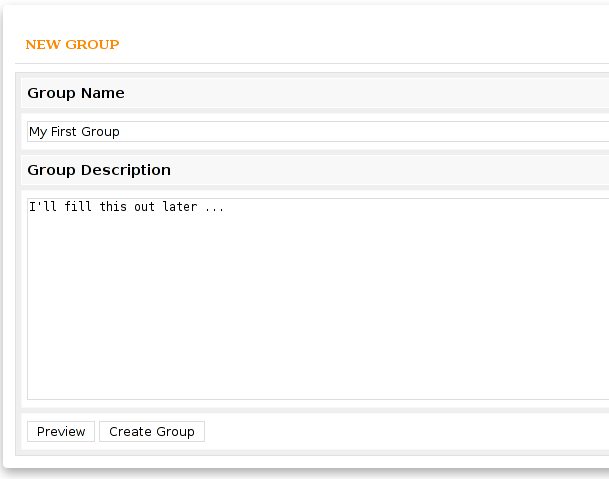This screenshot has height=479, width=609.
Task: Click the word 'fill' in the description text
Action: pyautogui.click(x=78, y=208)
